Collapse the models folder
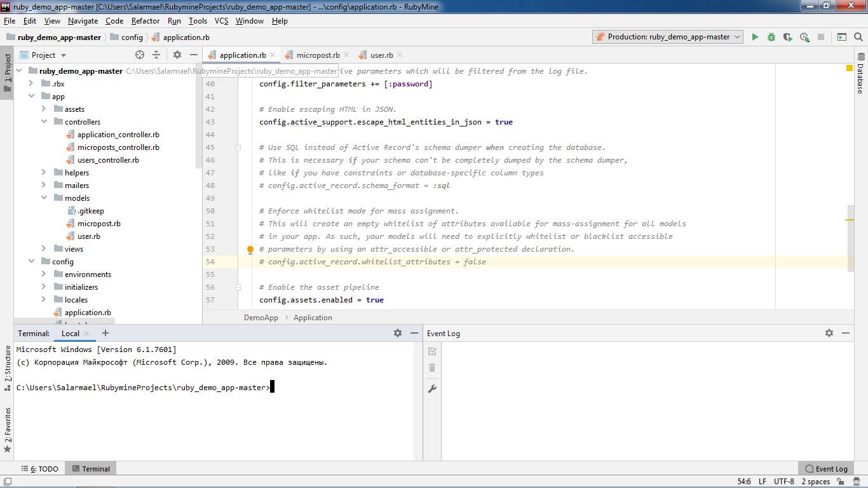The image size is (868, 488). click(44, 198)
